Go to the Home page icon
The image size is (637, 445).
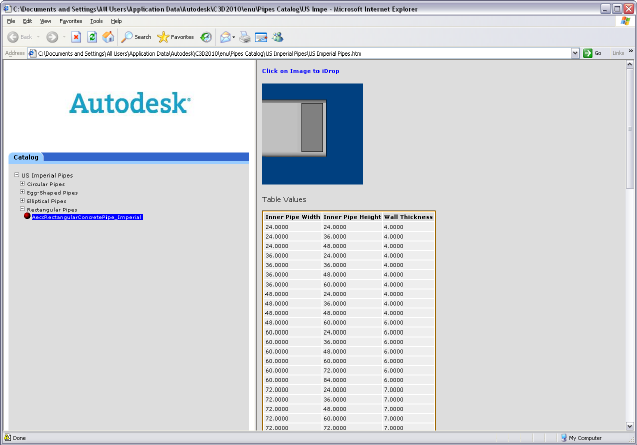tap(108, 37)
